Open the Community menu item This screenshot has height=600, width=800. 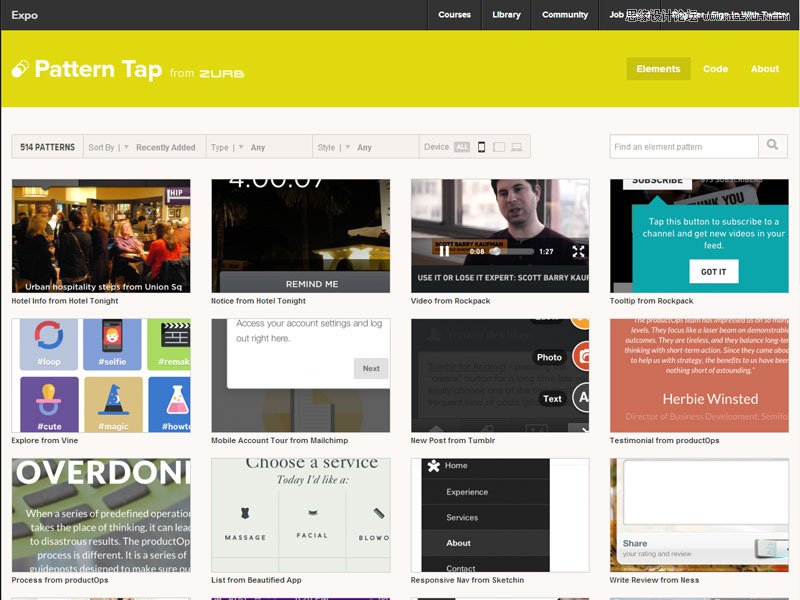coord(565,15)
